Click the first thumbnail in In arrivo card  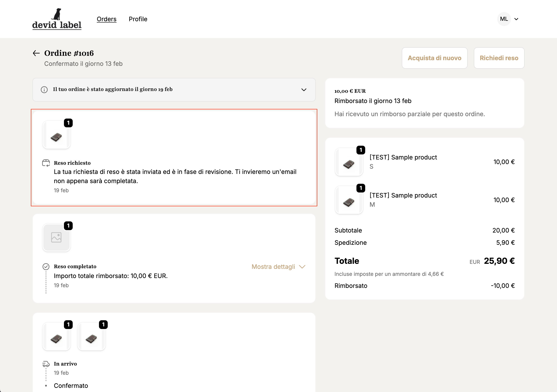[x=56, y=336]
